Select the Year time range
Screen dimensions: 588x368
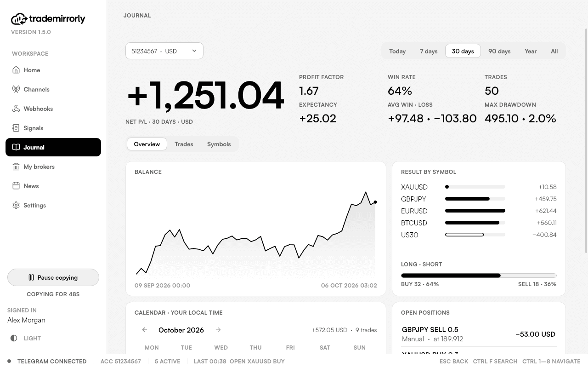pyautogui.click(x=531, y=51)
